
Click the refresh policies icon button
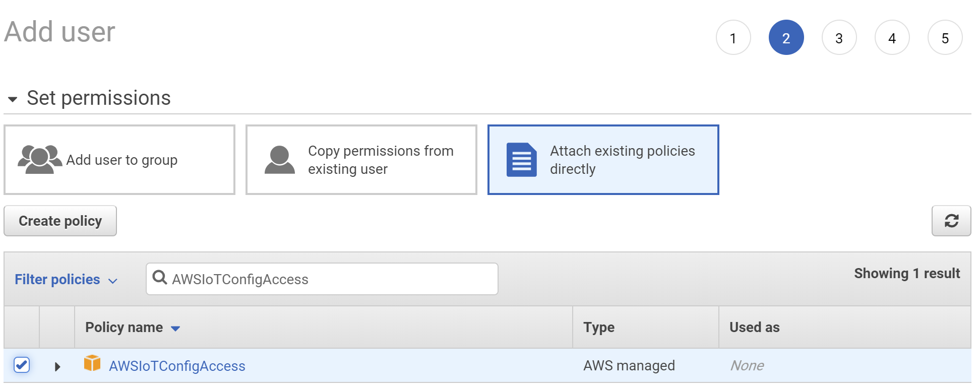click(x=951, y=221)
